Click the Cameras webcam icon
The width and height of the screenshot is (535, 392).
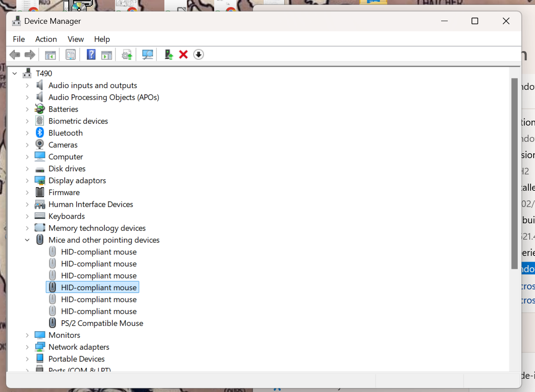pyautogui.click(x=40, y=144)
